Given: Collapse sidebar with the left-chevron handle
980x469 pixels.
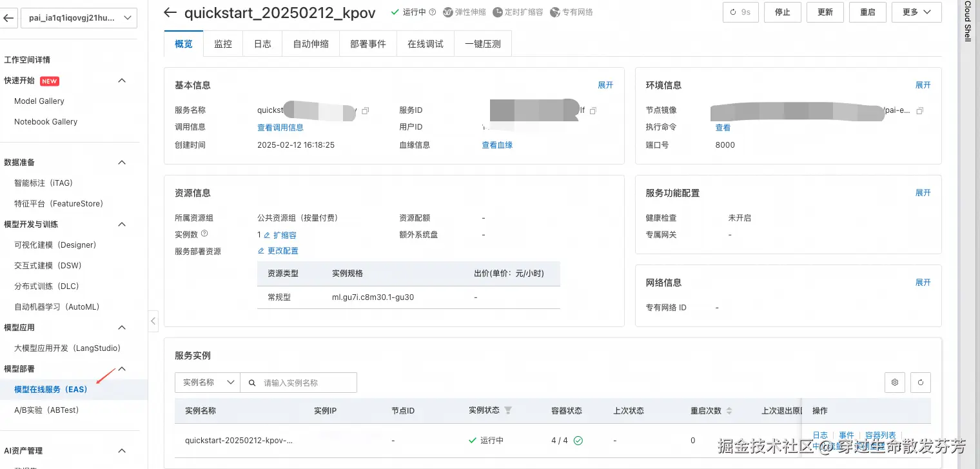Looking at the screenshot, I should 153,321.
